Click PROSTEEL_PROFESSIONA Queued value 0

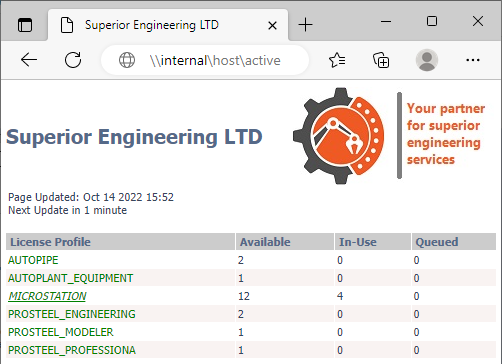(416, 350)
